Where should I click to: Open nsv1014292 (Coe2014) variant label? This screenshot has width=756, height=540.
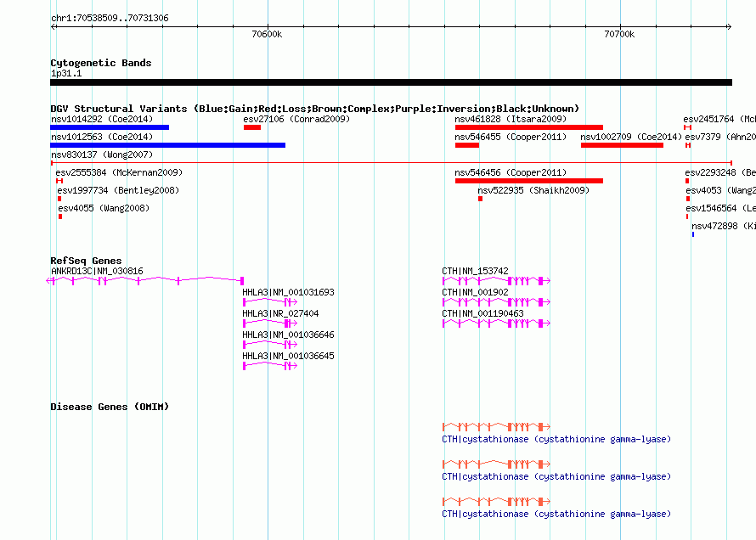coord(102,119)
